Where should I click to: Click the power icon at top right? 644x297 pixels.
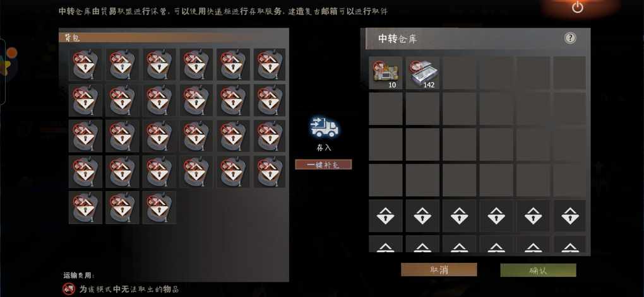click(x=578, y=7)
